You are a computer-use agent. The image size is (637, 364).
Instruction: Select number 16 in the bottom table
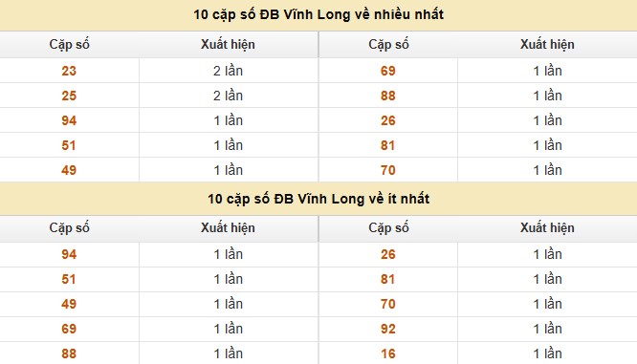coord(388,353)
